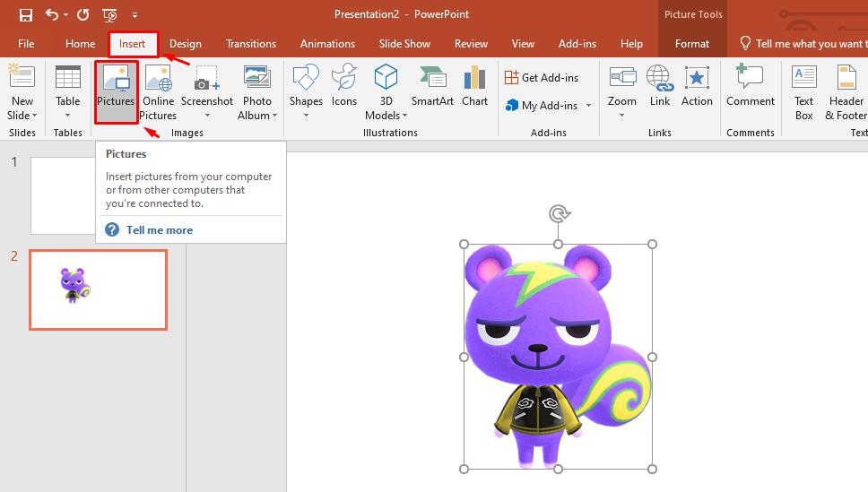Image resolution: width=868 pixels, height=492 pixels.
Task: Open Header & Footer
Action: pos(846,92)
